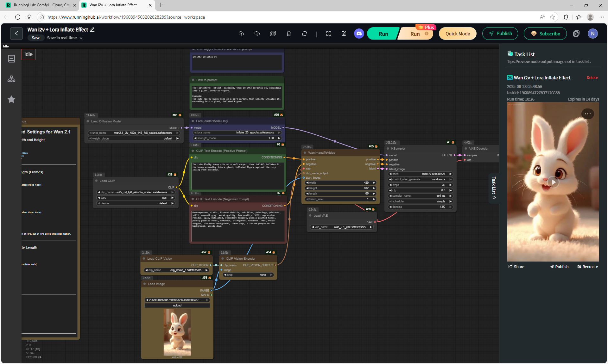Open the node tree icon in sidebar

(11, 79)
